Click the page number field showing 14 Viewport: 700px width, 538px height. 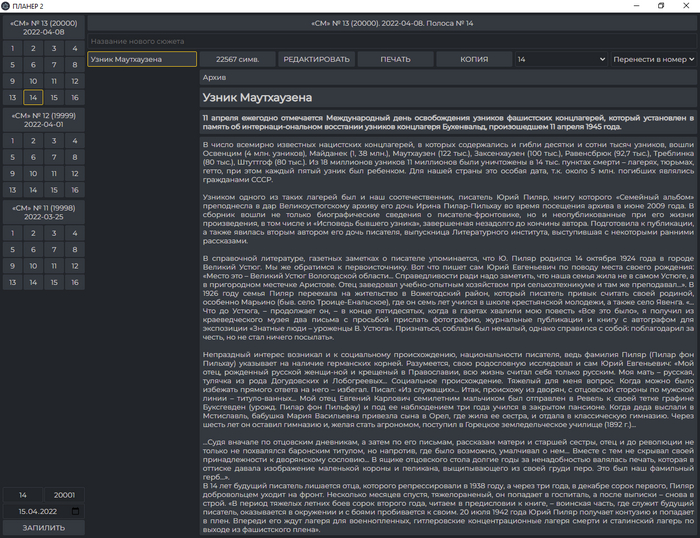(23, 495)
